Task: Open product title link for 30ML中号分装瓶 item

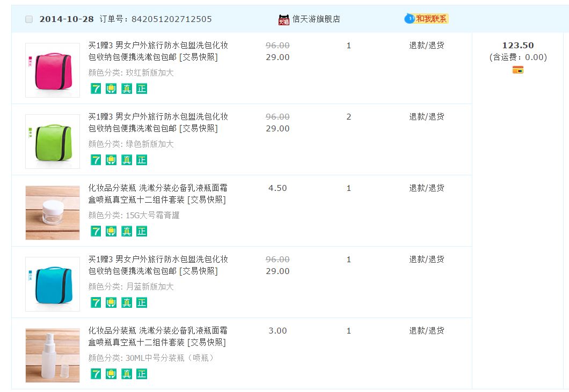Action: (x=157, y=336)
